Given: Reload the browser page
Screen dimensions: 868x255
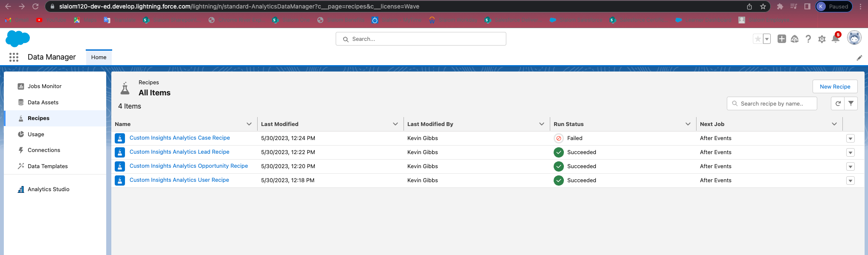Looking at the screenshot, I should pos(35,6).
